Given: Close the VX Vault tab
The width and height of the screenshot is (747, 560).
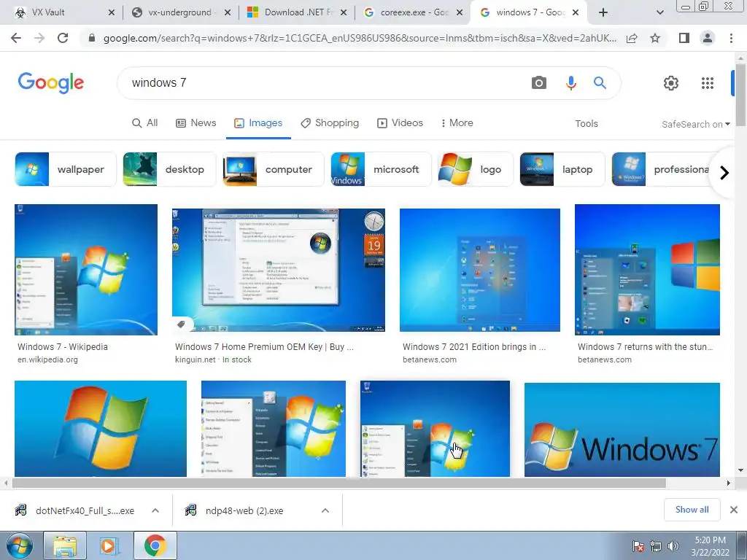Looking at the screenshot, I should pos(112,12).
